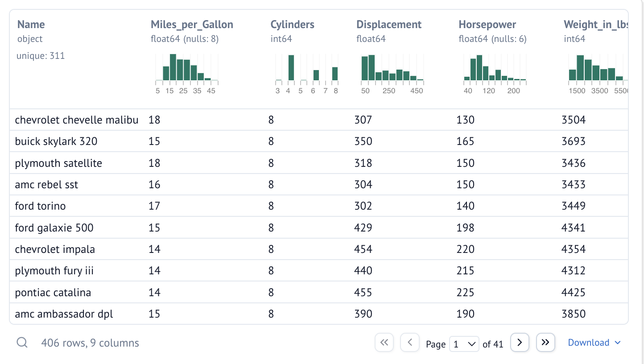This screenshot has width=644, height=364.
Task: Open the Download menu
Action: click(594, 343)
